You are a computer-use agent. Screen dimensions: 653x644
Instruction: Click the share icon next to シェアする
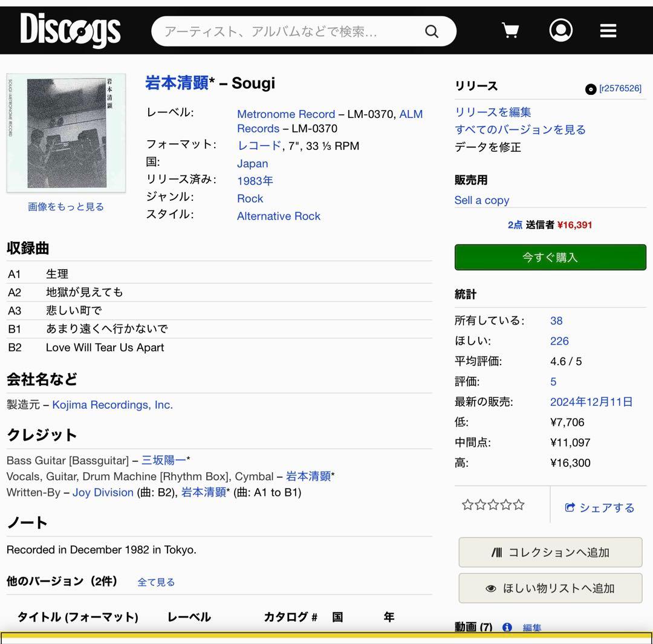[x=570, y=507]
